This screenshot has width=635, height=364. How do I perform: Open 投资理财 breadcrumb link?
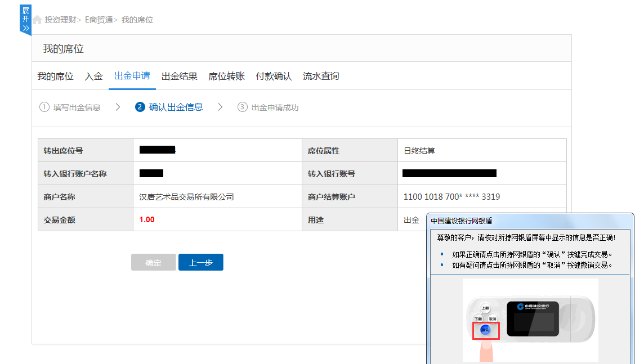point(60,20)
